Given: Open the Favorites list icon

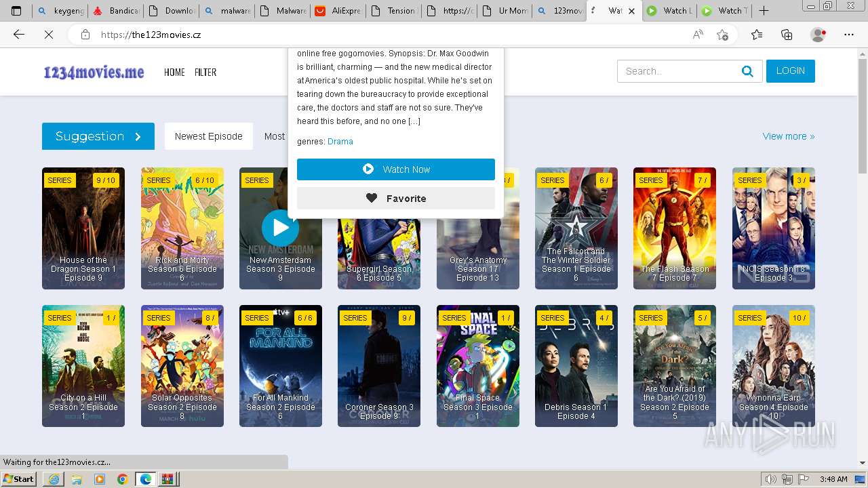Looking at the screenshot, I should pyautogui.click(x=757, y=35).
